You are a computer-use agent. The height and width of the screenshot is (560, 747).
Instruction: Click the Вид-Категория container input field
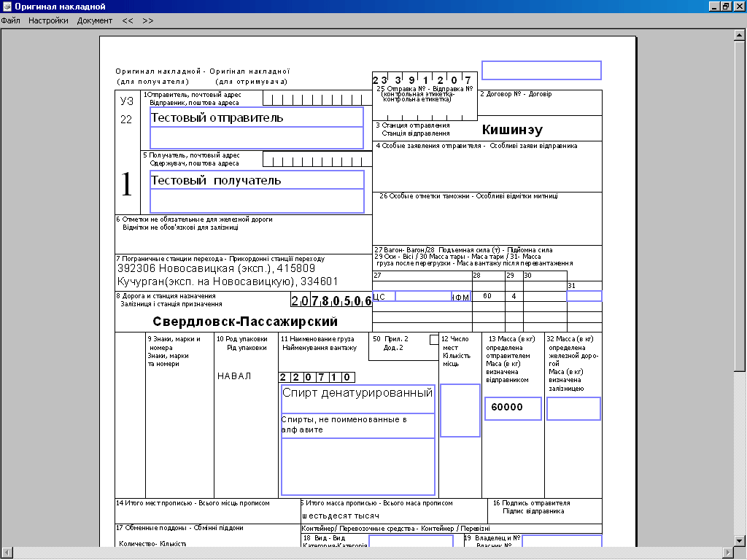click(x=411, y=541)
